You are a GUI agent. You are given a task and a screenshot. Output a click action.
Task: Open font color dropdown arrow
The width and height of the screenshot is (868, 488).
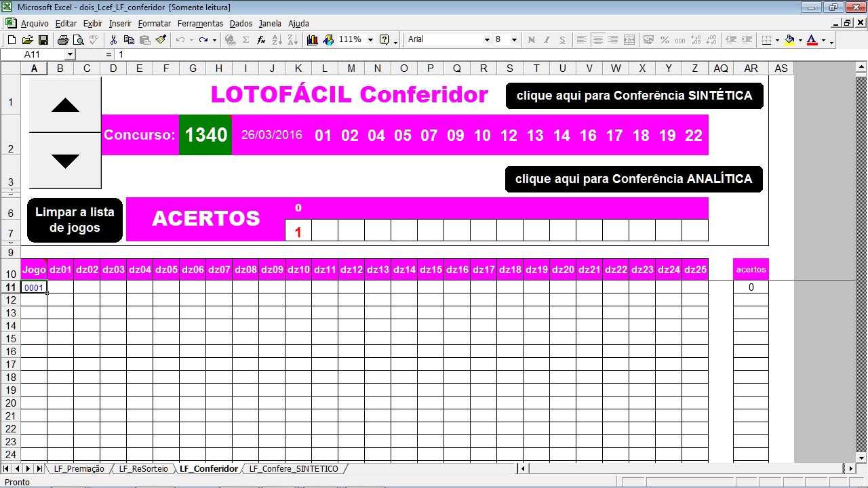click(x=823, y=40)
